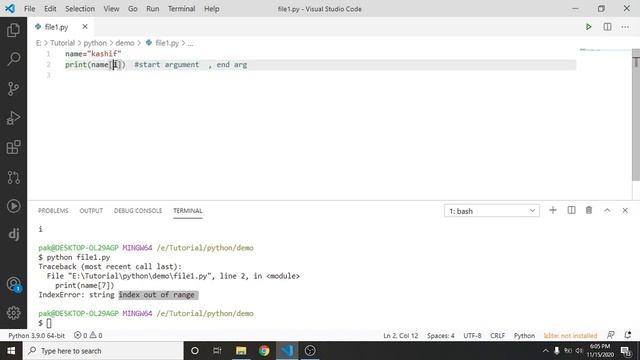Open the Django (dj) extension view
Viewport: 640px width, 360px height.
(13, 234)
